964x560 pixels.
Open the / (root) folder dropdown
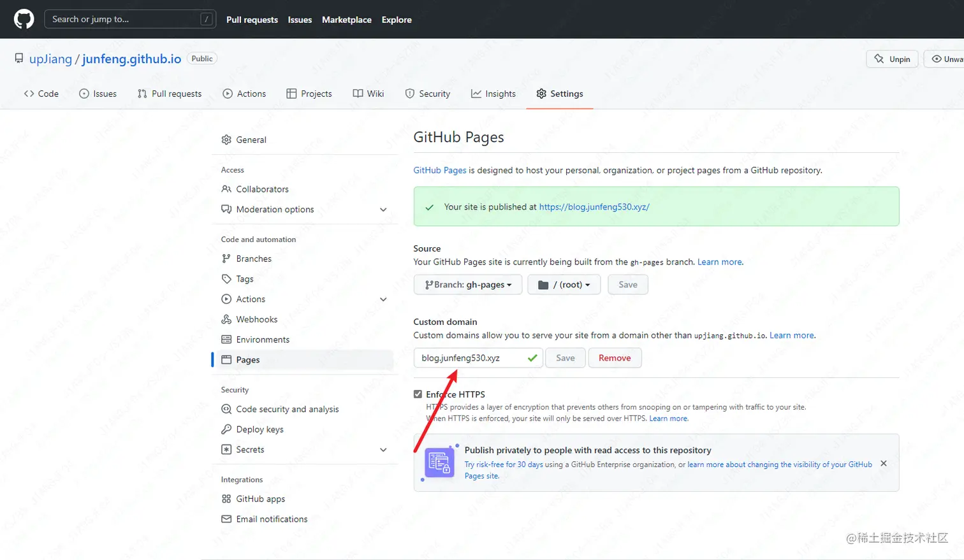click(564, 285)
